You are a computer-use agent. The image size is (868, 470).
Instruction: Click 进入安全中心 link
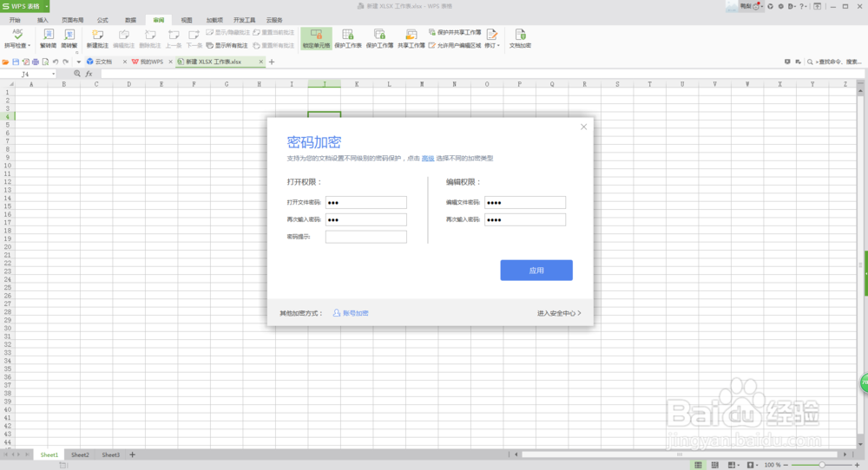coord(559,313)
